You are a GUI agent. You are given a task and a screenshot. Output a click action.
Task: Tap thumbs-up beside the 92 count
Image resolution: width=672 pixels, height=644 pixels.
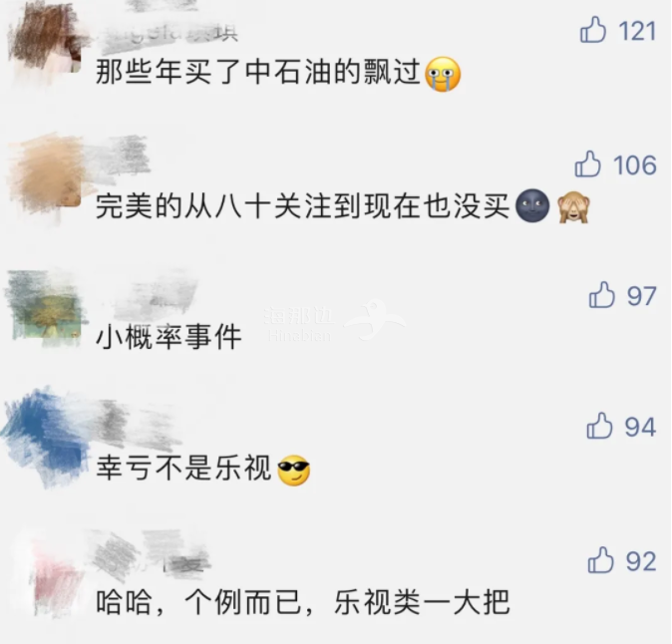(600, 559)
